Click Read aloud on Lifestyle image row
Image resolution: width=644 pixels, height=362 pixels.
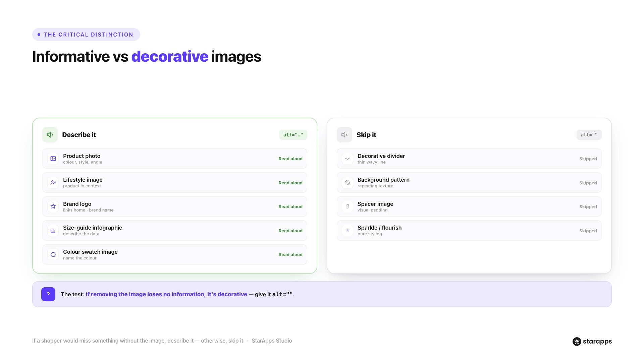[x=290, y=183]
